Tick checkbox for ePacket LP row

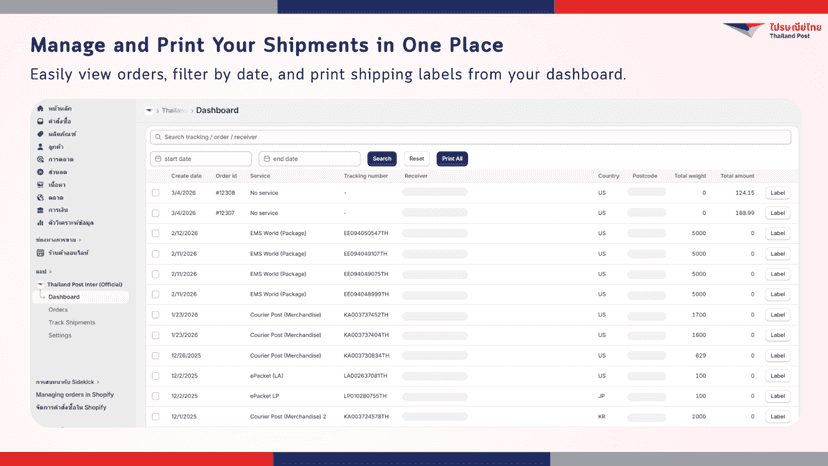tap(155, 396)
